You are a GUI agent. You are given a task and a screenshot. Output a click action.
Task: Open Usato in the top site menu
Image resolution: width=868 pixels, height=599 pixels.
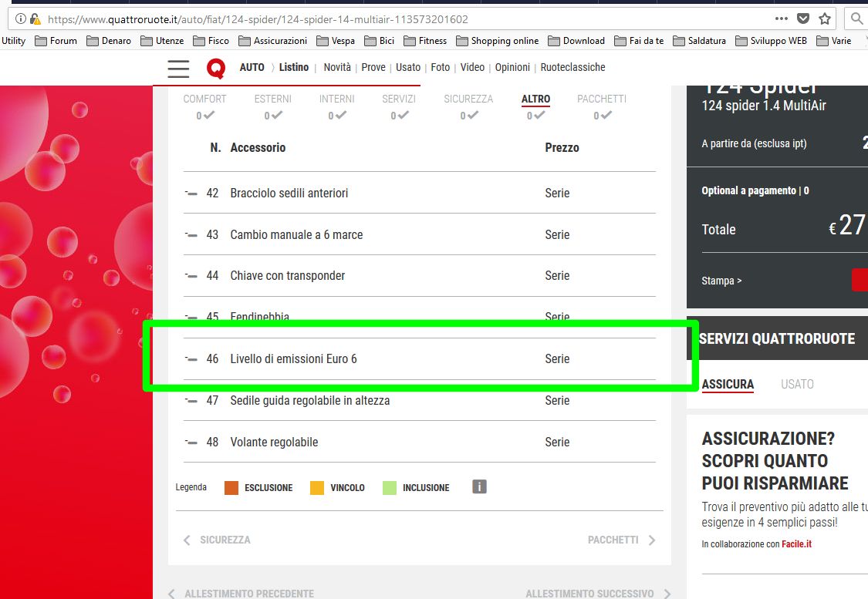(408, 68)
